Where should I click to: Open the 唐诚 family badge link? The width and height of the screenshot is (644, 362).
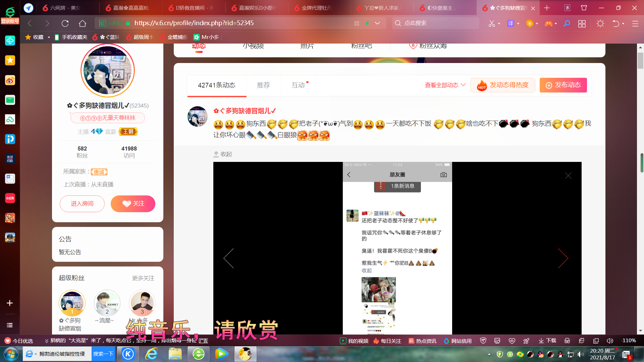click(x=99, y=172)
